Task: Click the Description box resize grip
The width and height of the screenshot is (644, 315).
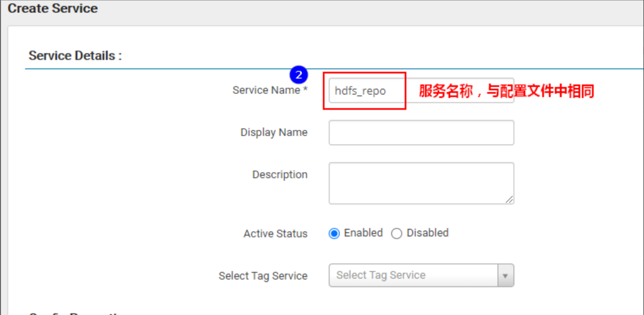Action: [x=509, y=199]
